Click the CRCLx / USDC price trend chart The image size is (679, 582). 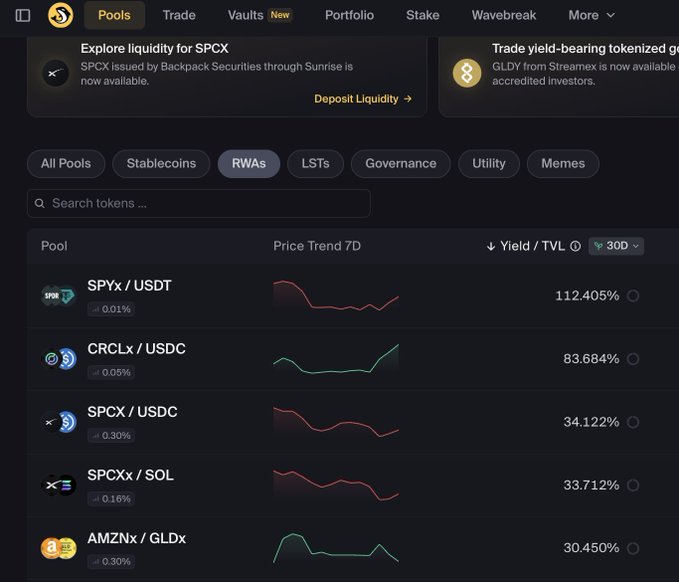pos(336,359)
